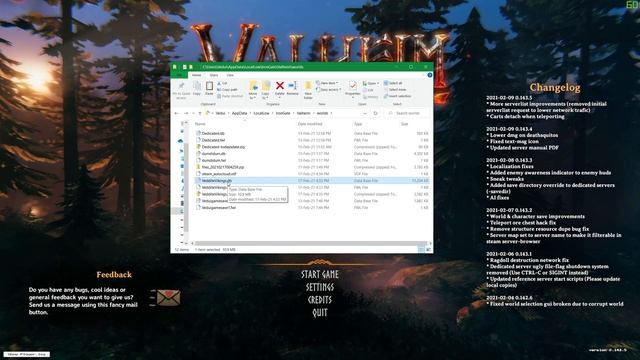The image size is (640, 360).
Task: Click Select all in ribbon
Action: tap(393, 83)
